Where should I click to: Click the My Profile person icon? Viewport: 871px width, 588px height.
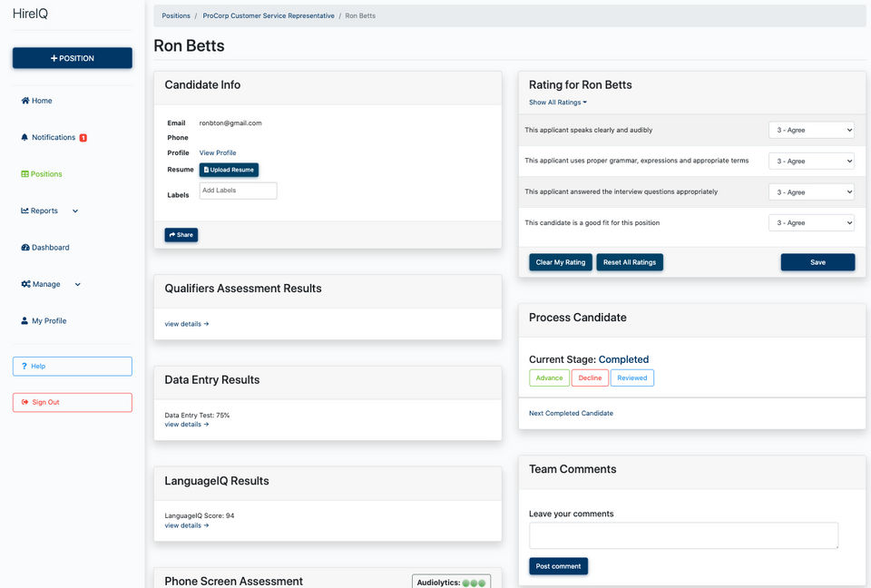point(24,321)
